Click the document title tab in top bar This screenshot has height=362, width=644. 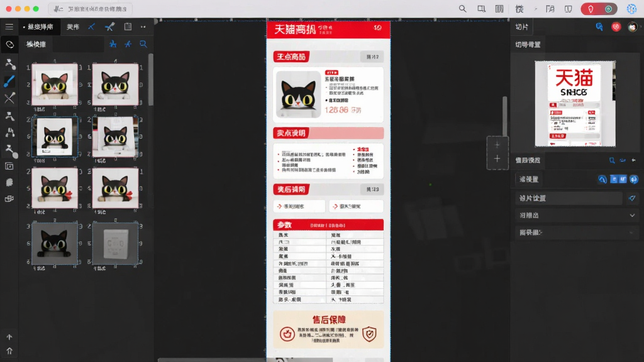tap(91, 9)
